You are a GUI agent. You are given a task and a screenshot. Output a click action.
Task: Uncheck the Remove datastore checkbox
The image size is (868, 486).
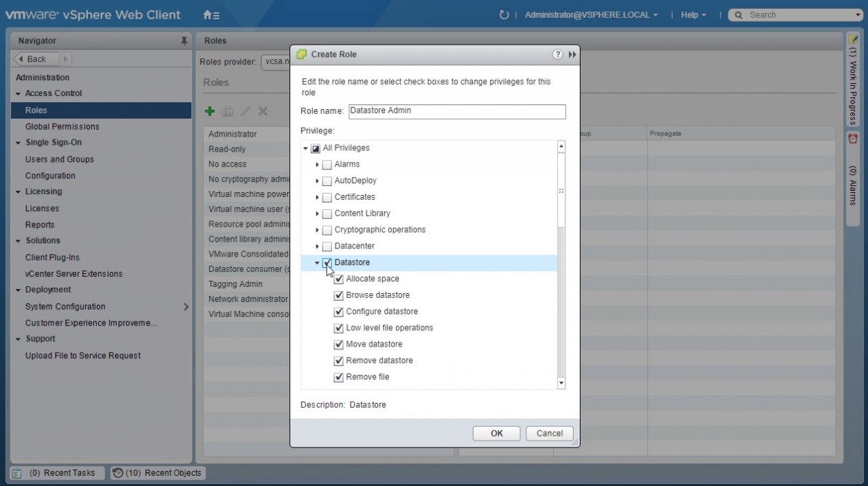338,361
